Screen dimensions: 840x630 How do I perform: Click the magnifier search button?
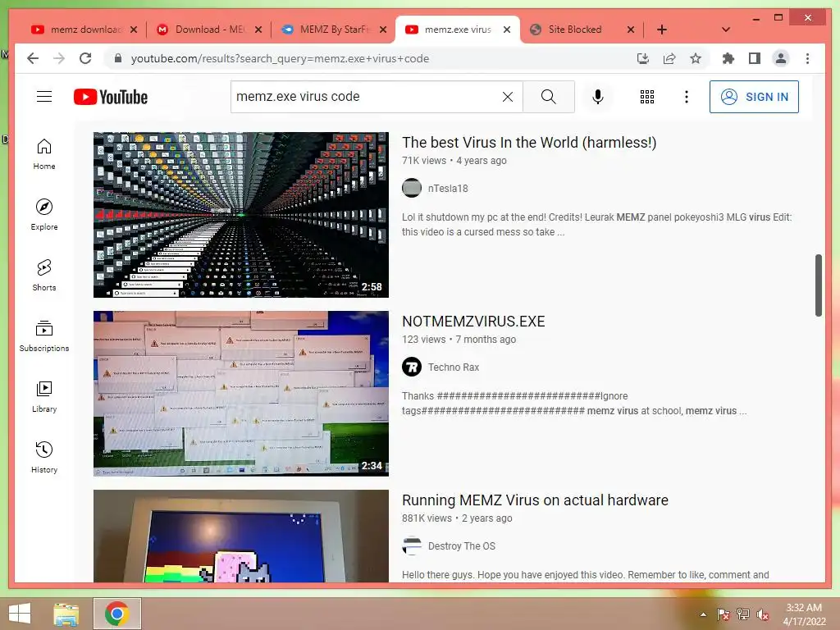tap(549, 97)
